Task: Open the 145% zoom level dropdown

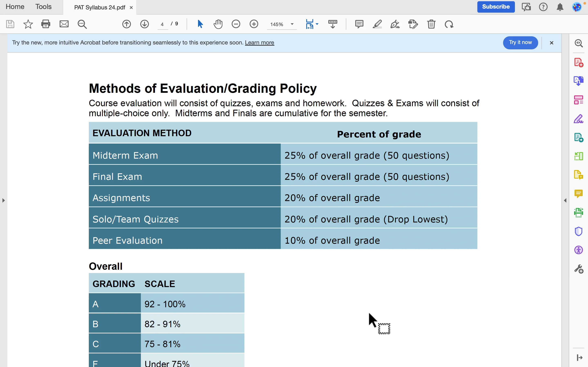Action: tap(292, 24)
